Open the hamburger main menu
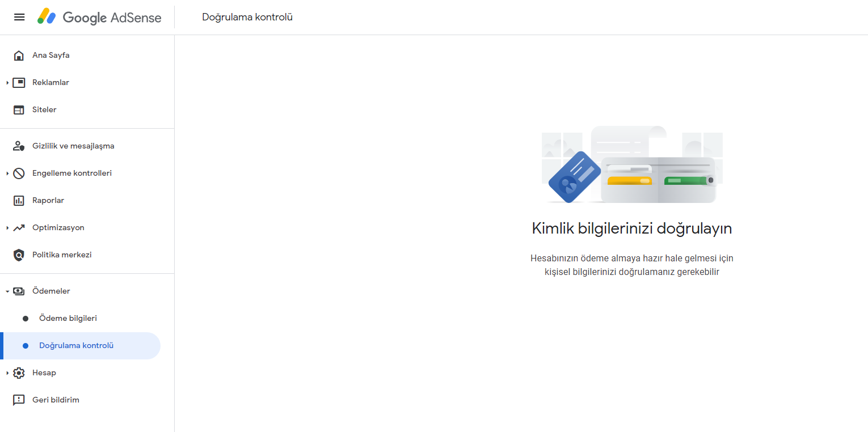The height and width of the screenshot is (432, 868). (19, 17)
